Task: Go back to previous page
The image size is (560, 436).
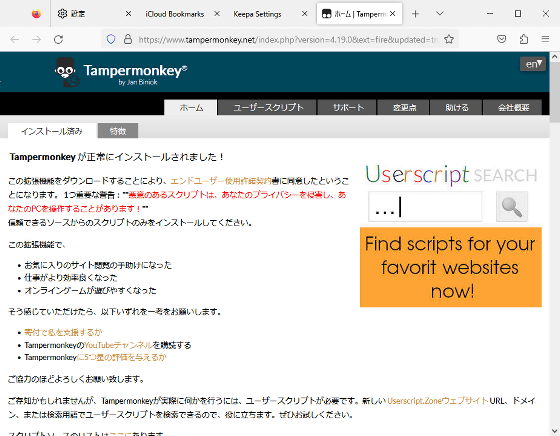Action: click(x=15, y=39)
